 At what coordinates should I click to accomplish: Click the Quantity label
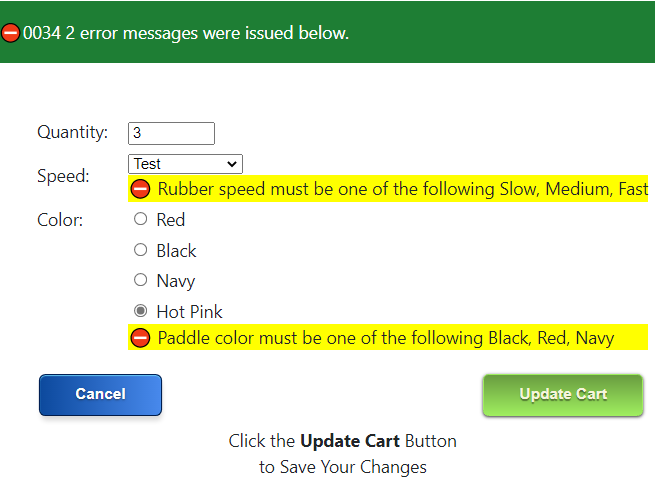pyautogui.click(x=73, y=132)
